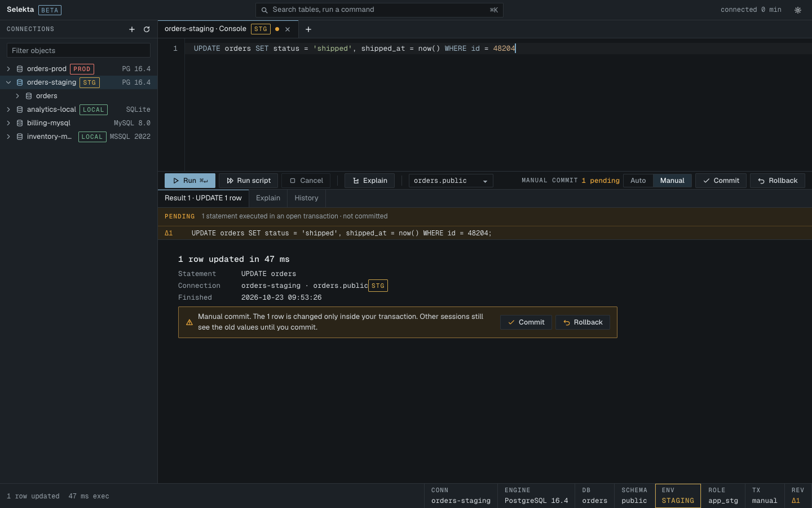Click the command search box
812x508 pixels.
click(379, 10)
